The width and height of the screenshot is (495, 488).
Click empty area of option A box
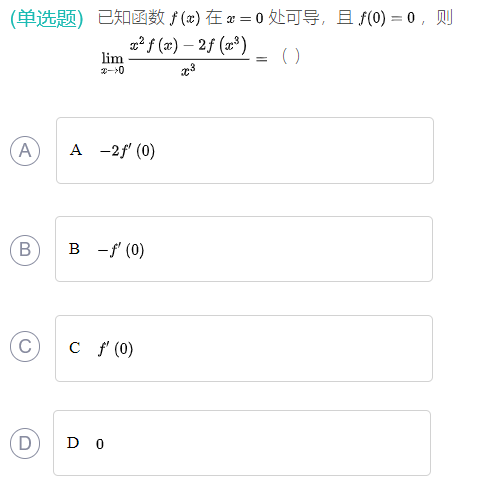tap(293, 150)
